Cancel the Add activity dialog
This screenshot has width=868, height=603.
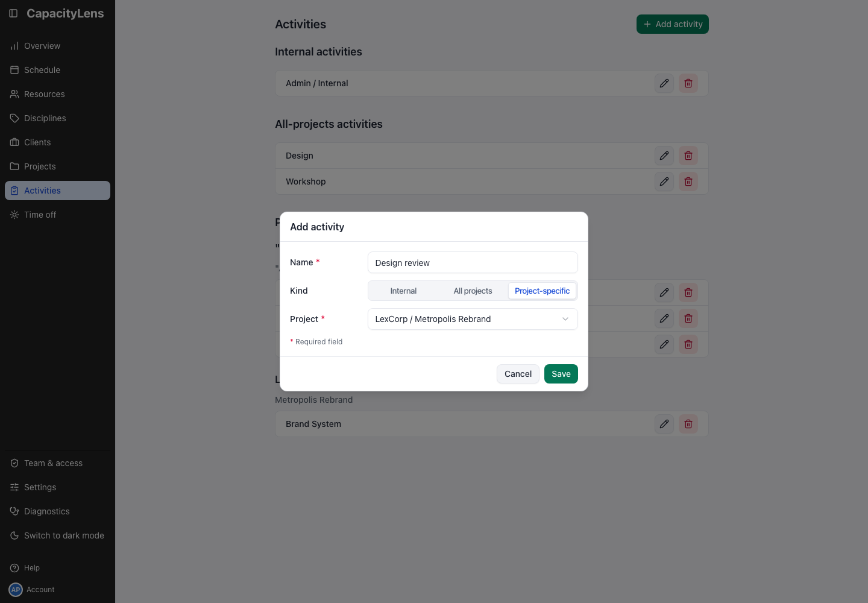point(518,374)
